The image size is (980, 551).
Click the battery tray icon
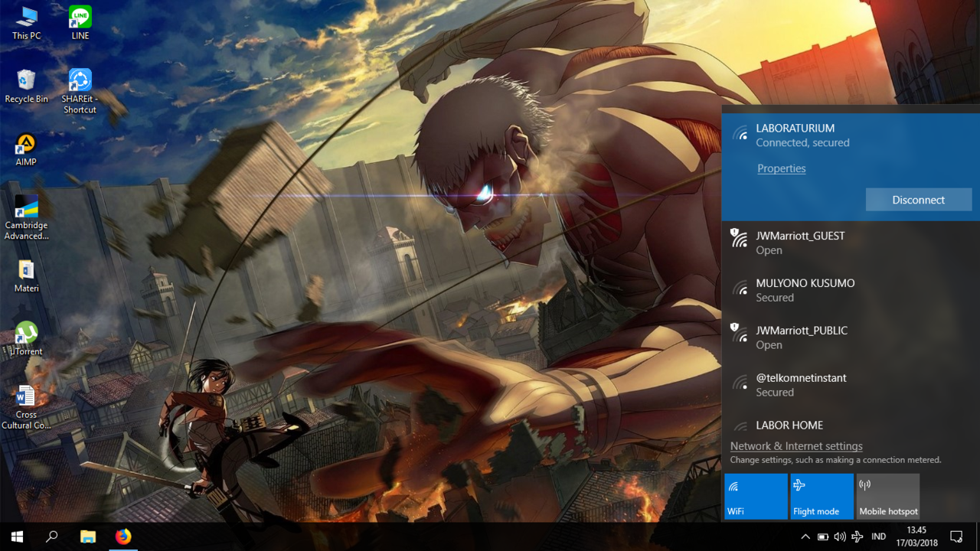(822, 536)
